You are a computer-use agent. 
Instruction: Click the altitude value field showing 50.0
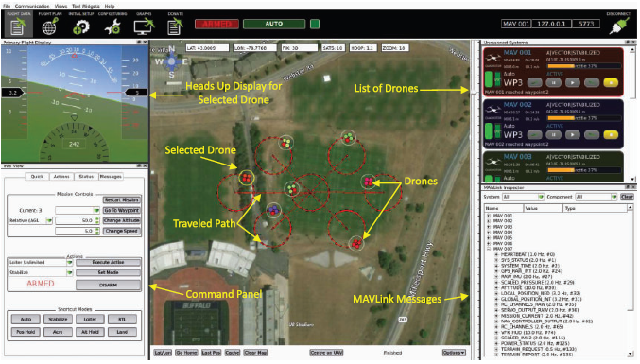pyautogui.click(x=78, y=221)
